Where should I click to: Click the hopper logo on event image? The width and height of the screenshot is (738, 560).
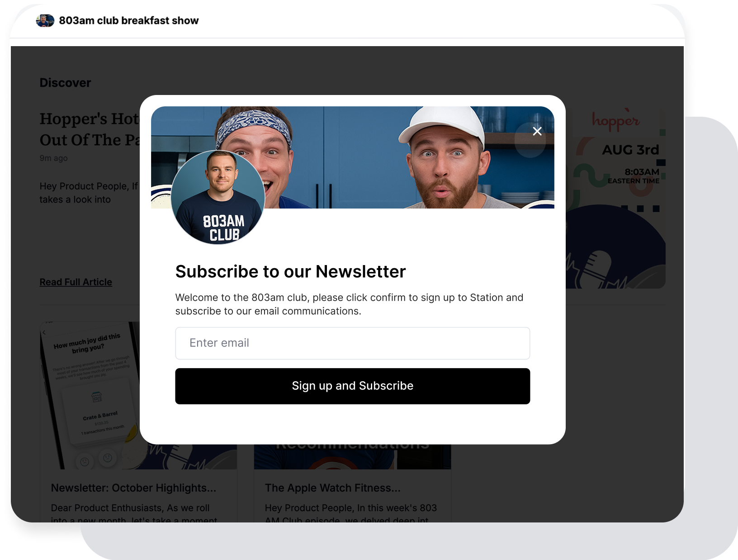(615, 119)
